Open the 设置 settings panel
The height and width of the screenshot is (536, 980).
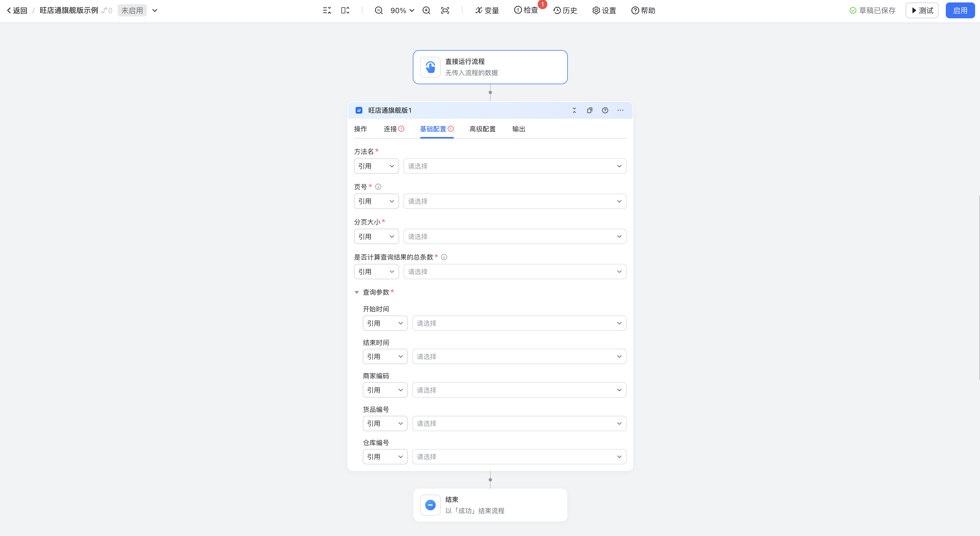[604, 10]
